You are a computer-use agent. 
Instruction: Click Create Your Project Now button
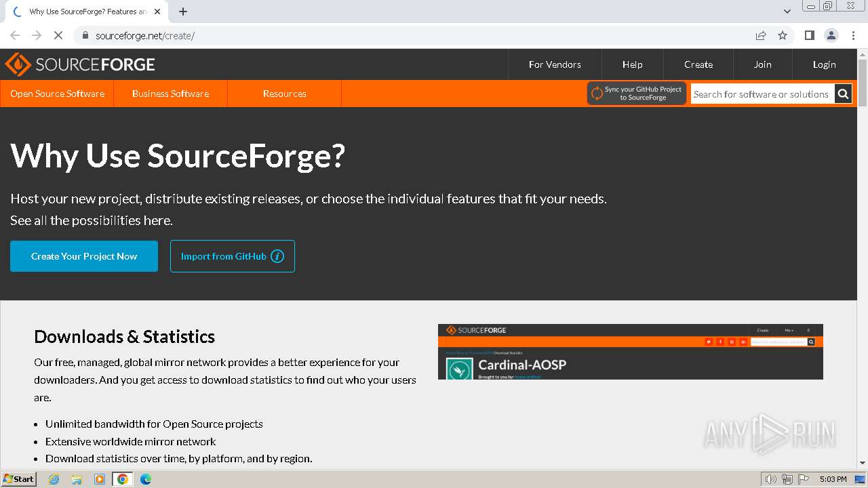[x=84, y=256]
